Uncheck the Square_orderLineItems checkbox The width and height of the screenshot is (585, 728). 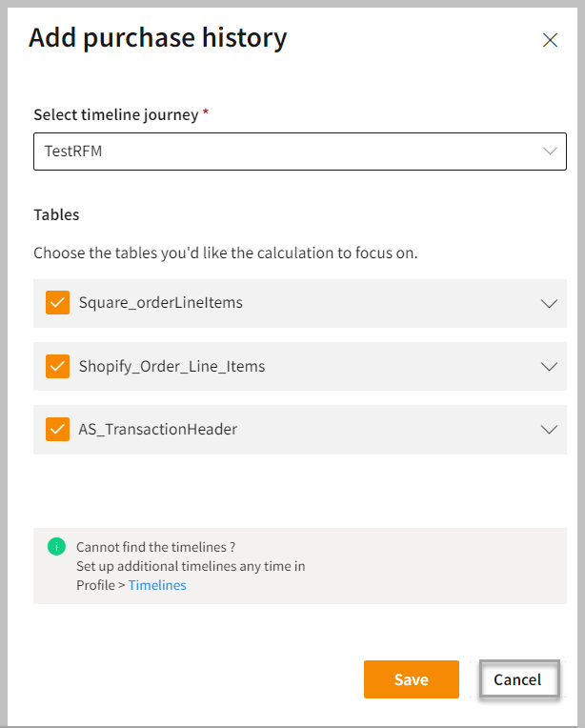pyautogui.click(x=57, y=303)
